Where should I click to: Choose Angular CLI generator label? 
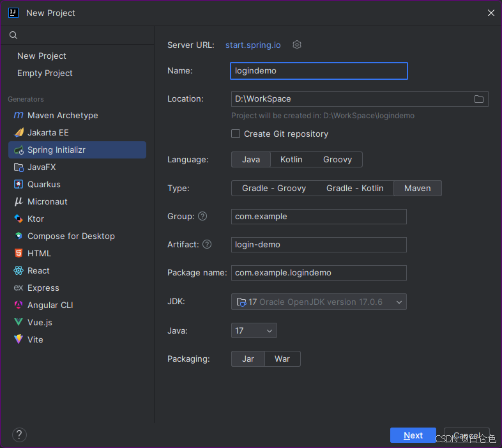pos(50,305)
